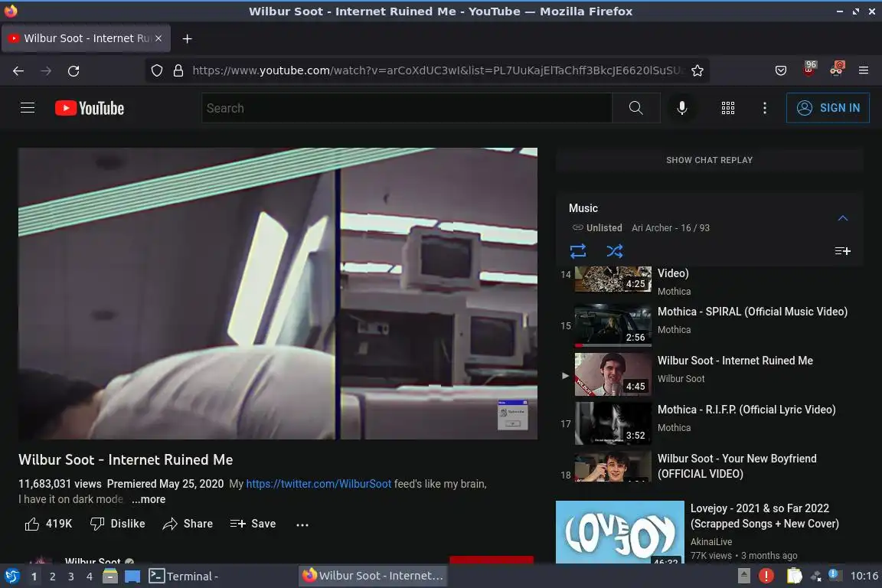Expand description with ...more
882x588 pixels.
[149, 499]
